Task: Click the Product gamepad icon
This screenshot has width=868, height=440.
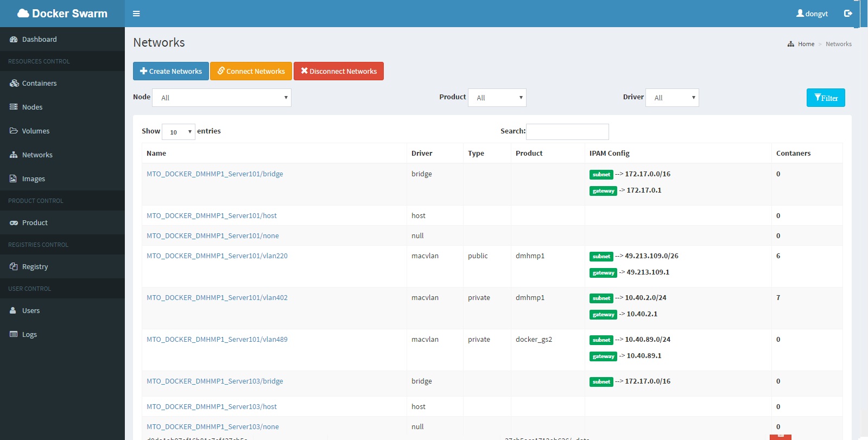Action: (x=14, y=223)
